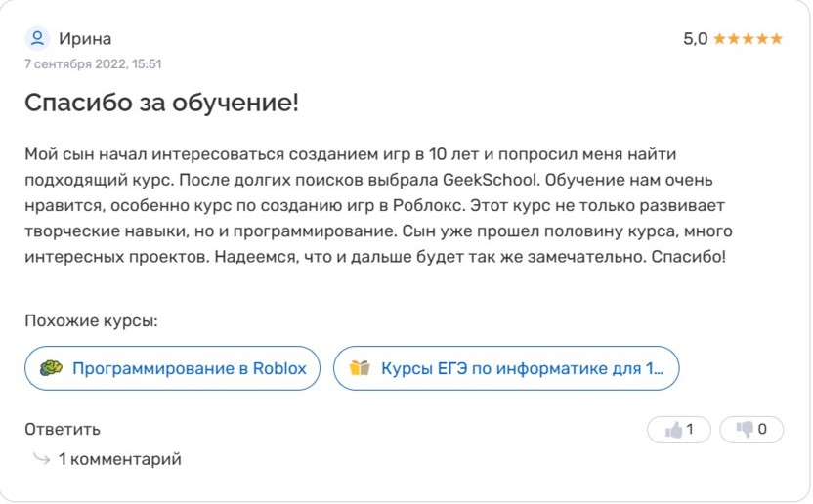This screenshot has height=504, width=813.
Task: Click the first star in the rating
Action: [x=720, y=39]
